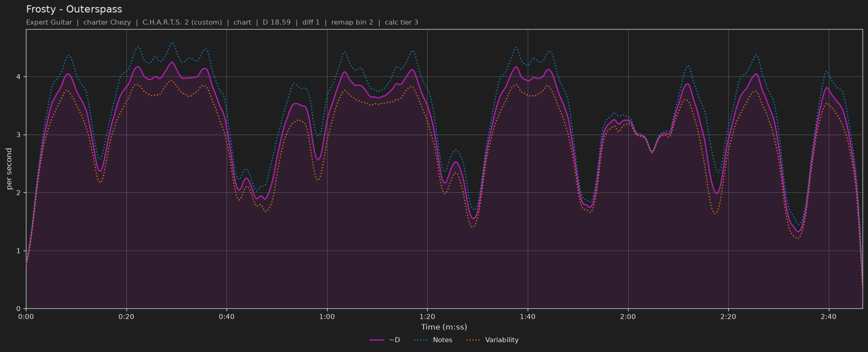The height and width of the screenshot is (352, 868).
Task: Click the '0:20' x-axis tick label
Action: [x=126, y=317]
